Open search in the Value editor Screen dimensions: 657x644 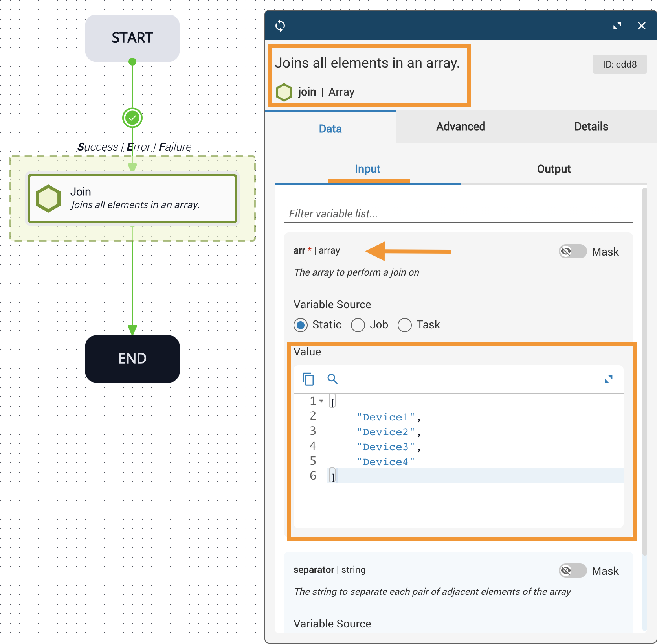pos(332,379)
